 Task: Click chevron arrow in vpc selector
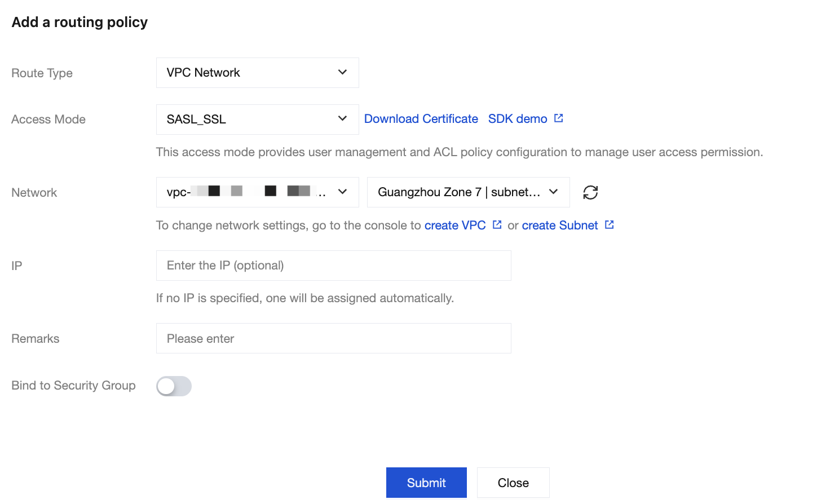click(342, 192)
